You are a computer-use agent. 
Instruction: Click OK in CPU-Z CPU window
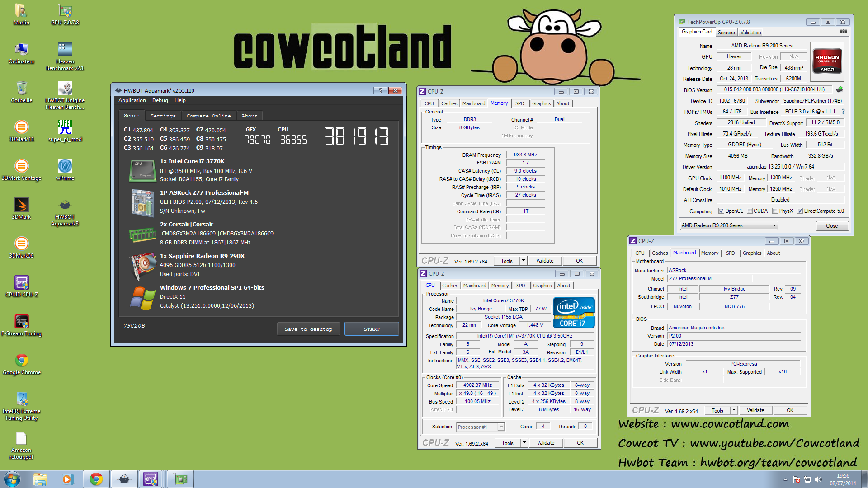tap(580, 443)
